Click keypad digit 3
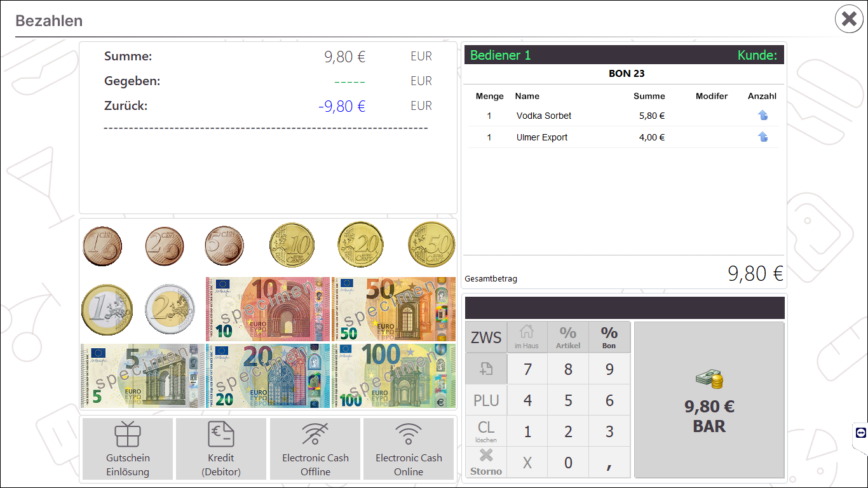The image size is (868, 488). [609, 431]
